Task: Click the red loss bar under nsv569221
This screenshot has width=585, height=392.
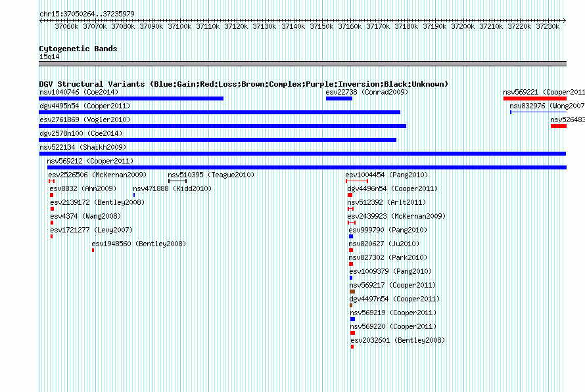Action: (x=535, y=98)
